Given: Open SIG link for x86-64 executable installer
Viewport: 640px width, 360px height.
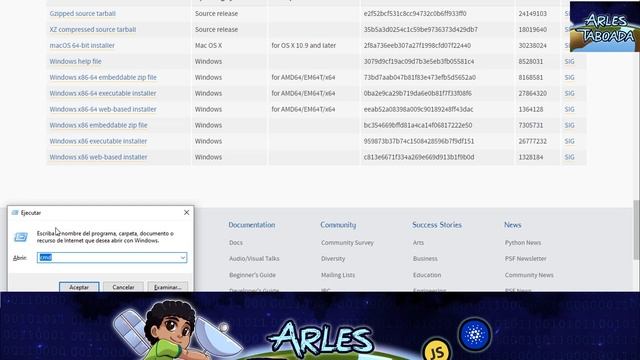Looking at the screenshot, I should click(x=569, y=93).
